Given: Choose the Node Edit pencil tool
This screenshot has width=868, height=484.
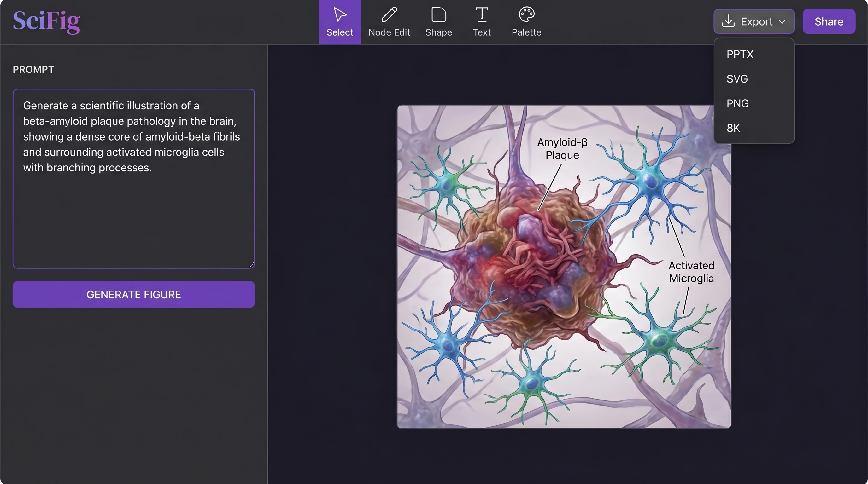Looking at the screenshot, I should coord(389,22).
